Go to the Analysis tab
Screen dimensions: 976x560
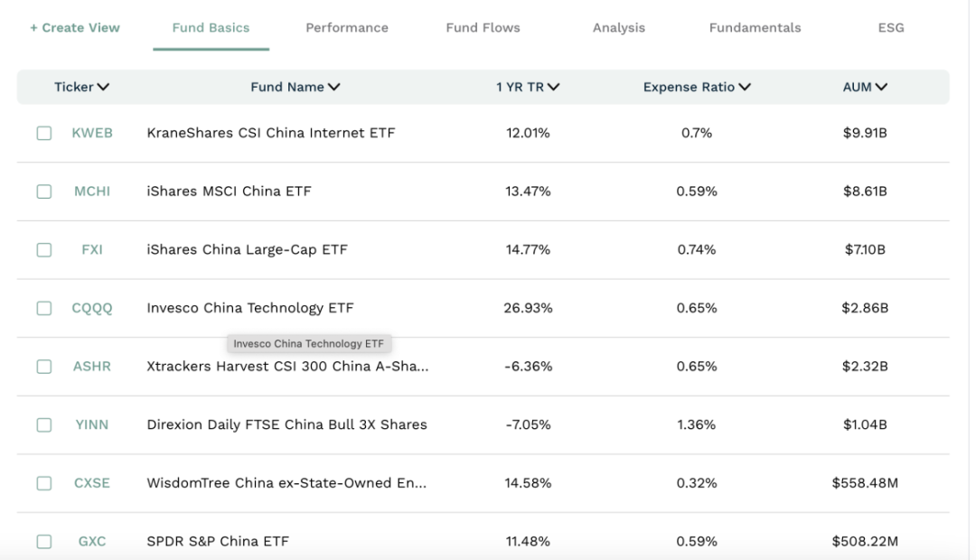pos(619,28)
